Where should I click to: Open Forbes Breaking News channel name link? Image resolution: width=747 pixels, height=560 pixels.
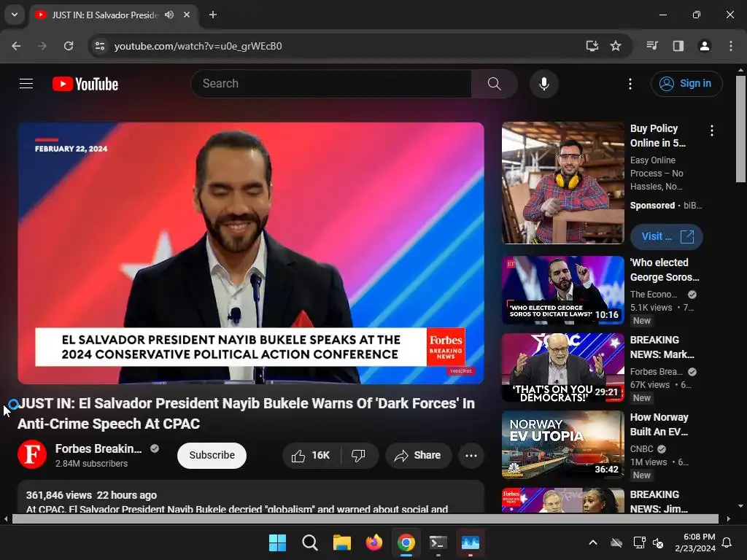98,448
